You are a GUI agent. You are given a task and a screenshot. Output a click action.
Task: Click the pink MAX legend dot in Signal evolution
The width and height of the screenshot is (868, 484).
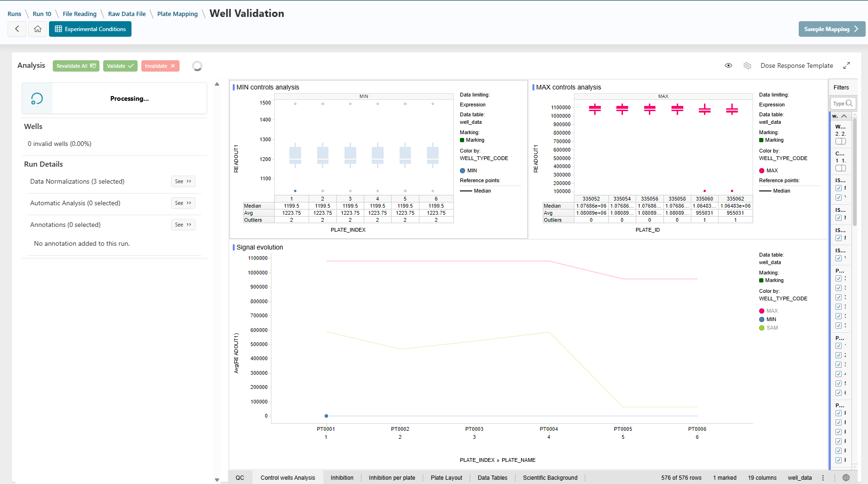tap(762, 311)
